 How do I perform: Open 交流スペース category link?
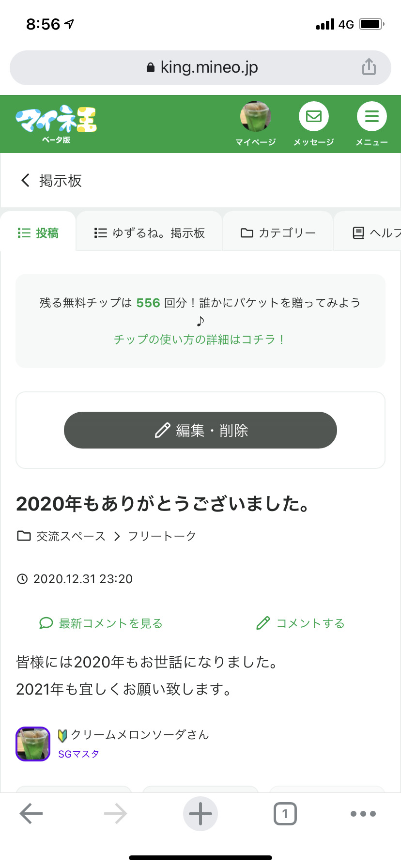click(71, 536)
